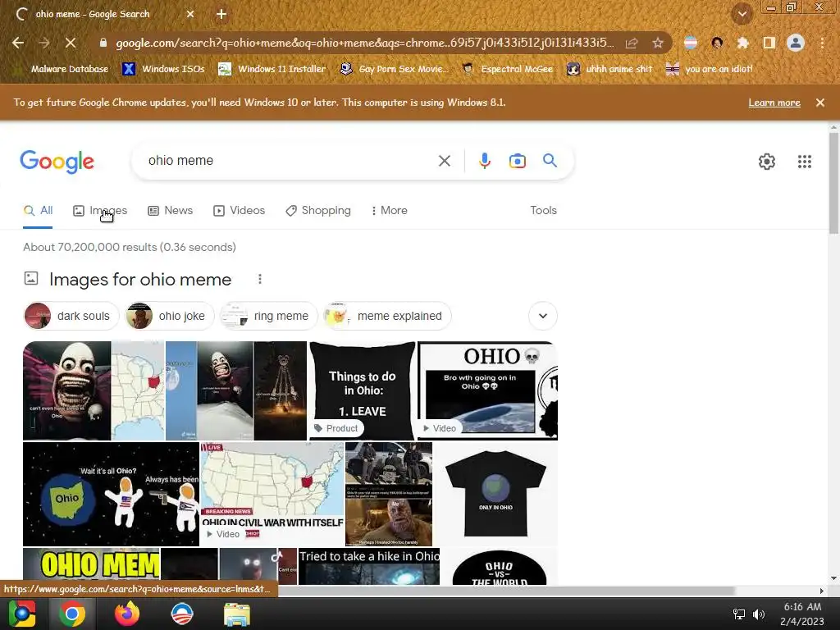Open the Chrome profile avatar
The height and width of the screenshot is (630, 840).
pos(796,43)
